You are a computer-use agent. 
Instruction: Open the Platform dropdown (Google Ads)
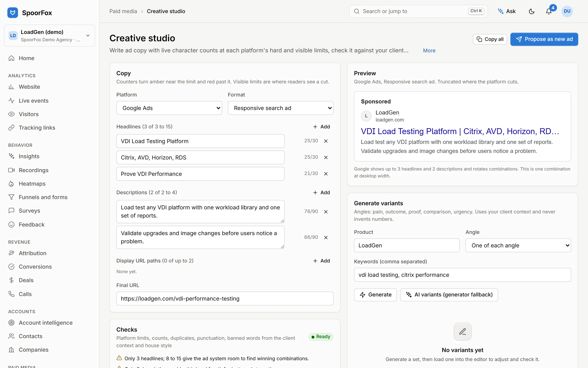tap(169, 108)
